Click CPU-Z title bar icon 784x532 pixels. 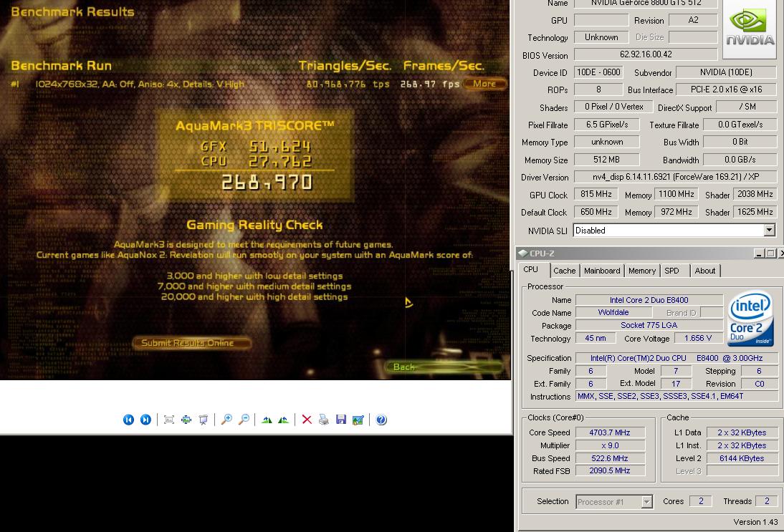tap(523, 253)
